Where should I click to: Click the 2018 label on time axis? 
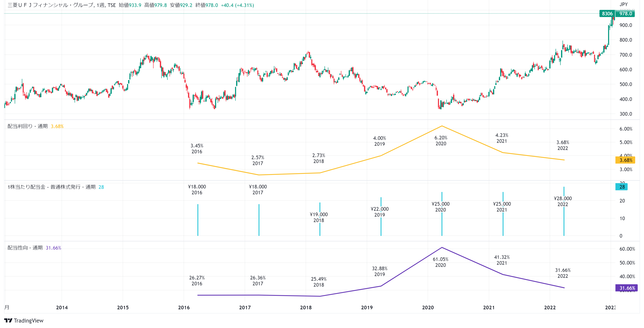306,307
